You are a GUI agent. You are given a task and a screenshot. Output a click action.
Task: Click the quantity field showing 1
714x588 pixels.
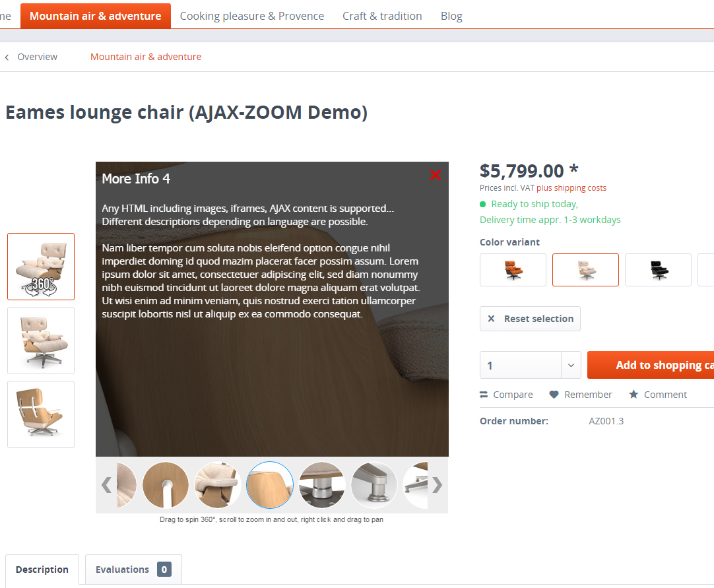click(x=521, y=366)
